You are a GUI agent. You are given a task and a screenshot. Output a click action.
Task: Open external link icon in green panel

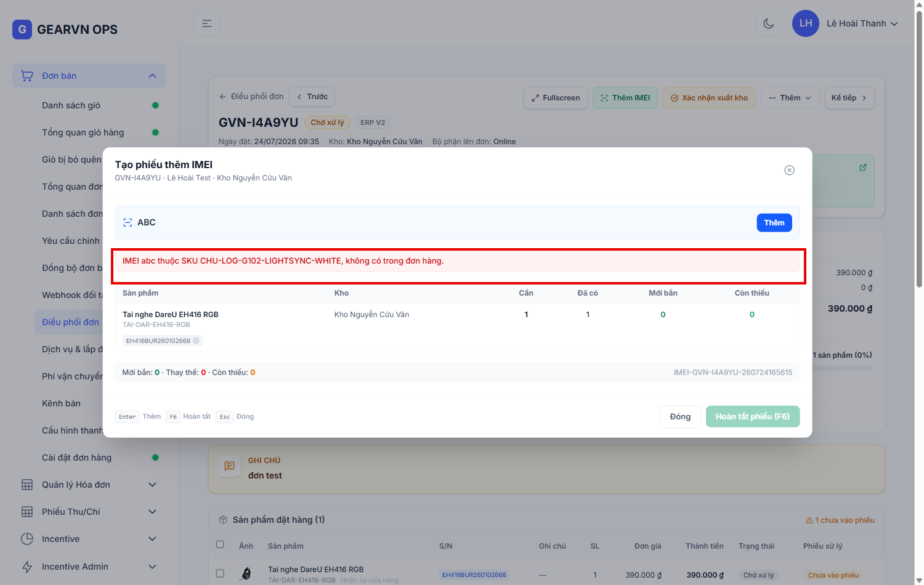tap(863, 167)
